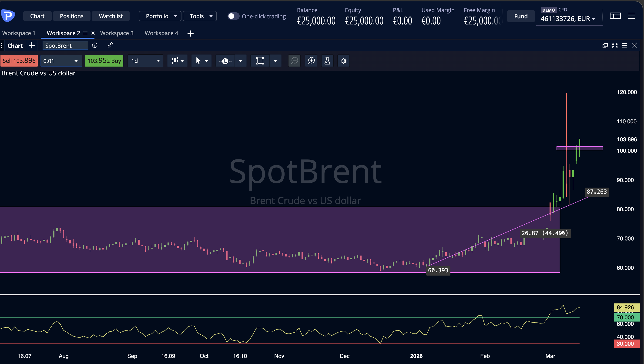Click the duplicate chart icon in top right
This screenshot has width=644, height=364.
tap(605, 45)
